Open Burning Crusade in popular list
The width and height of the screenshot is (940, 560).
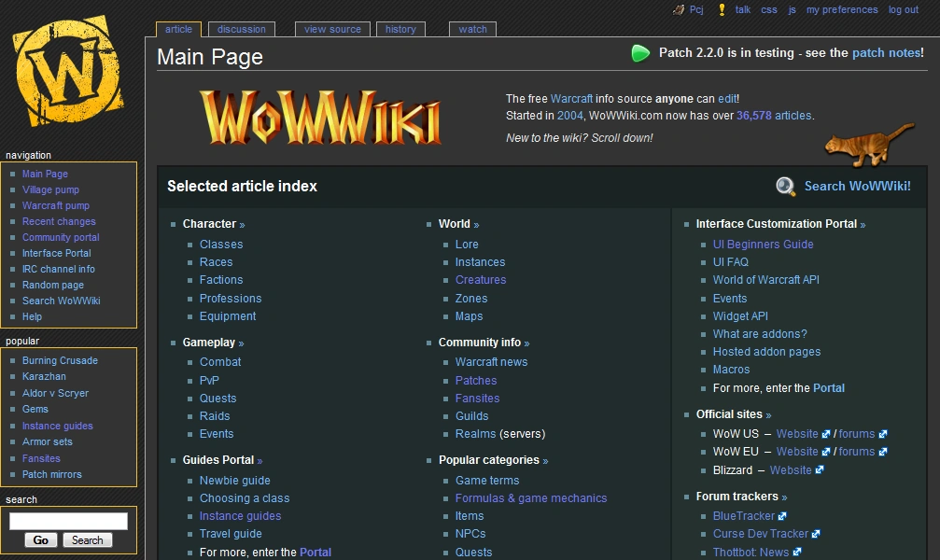pyautogui.click(x=60, y=360)
